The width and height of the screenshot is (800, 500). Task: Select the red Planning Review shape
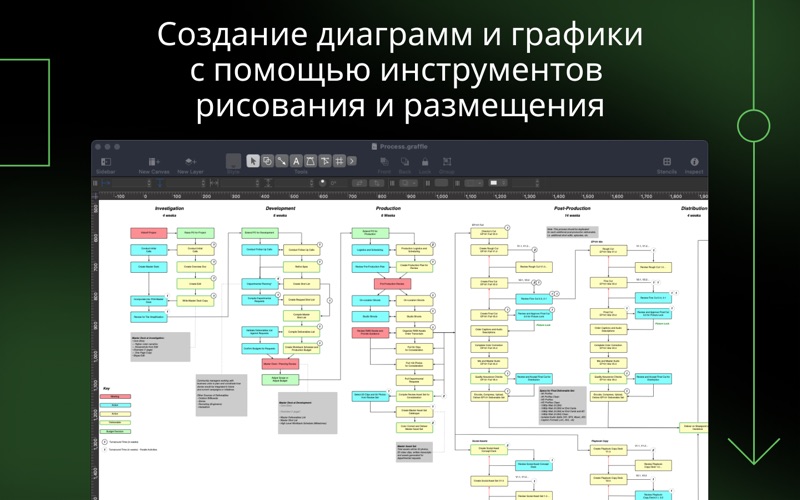pos(280,364)
